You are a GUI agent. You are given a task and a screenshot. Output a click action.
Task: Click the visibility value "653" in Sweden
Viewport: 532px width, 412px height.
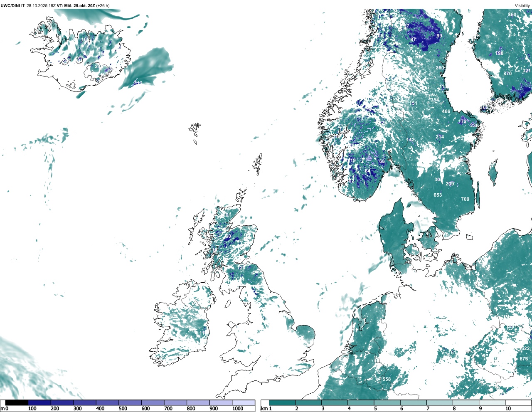[438, 195]
